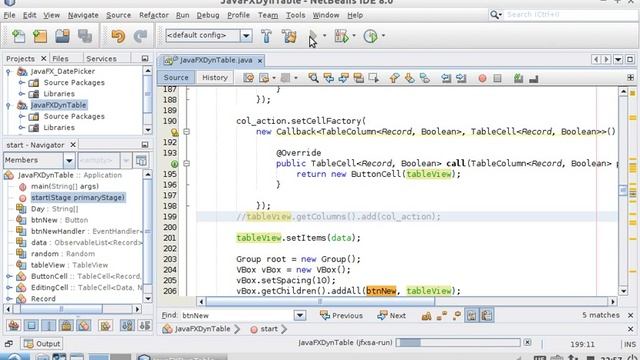The image size is (640, 360).
Task: Click the Source view button
Action: pyautogui.click(x=176, y=78)
